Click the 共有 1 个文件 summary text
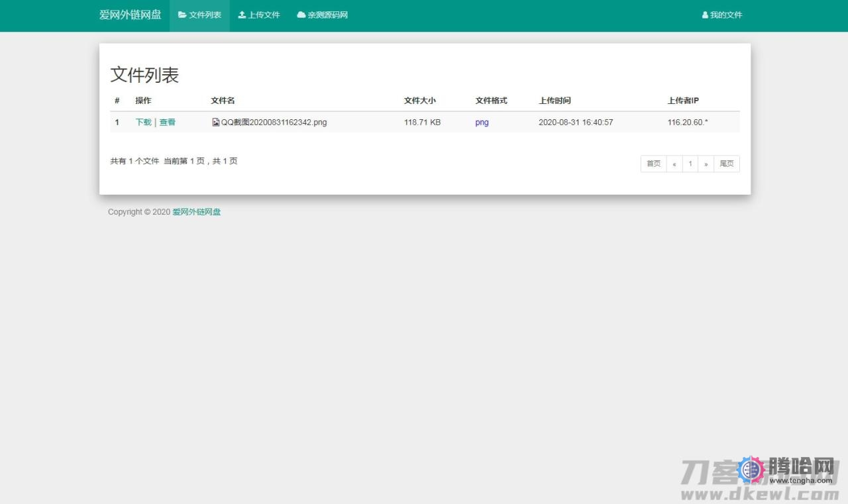The image size is (848, 504). (134, 161)
